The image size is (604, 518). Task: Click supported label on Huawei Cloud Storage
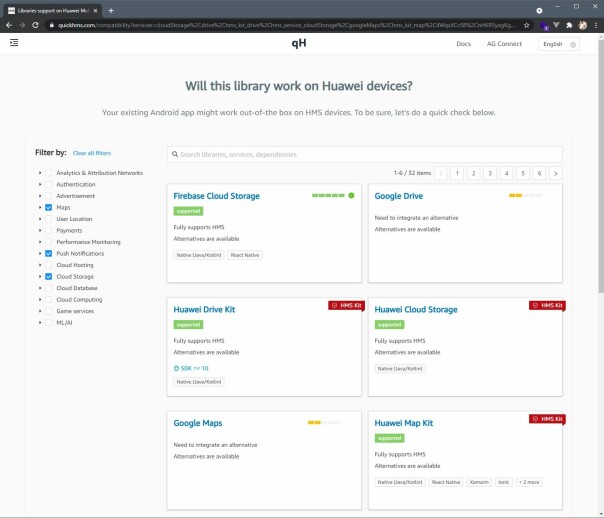pyautogui.click(x=389, y=325)
